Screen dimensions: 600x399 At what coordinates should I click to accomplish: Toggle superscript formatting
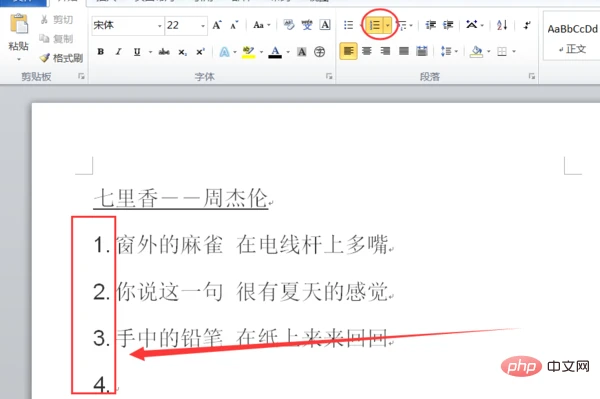tap(200, 52)
